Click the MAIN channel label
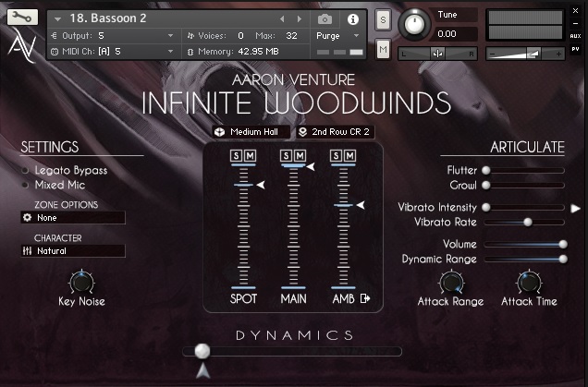 point(294,298)
